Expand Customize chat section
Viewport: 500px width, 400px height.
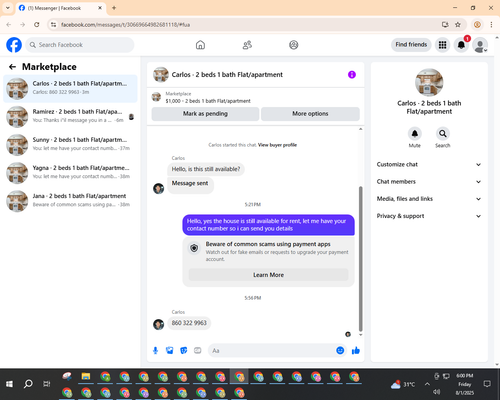(429, 164)
